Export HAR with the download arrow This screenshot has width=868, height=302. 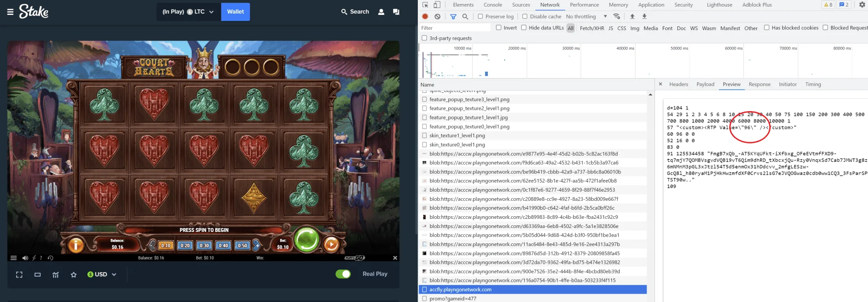coord(644,16)
